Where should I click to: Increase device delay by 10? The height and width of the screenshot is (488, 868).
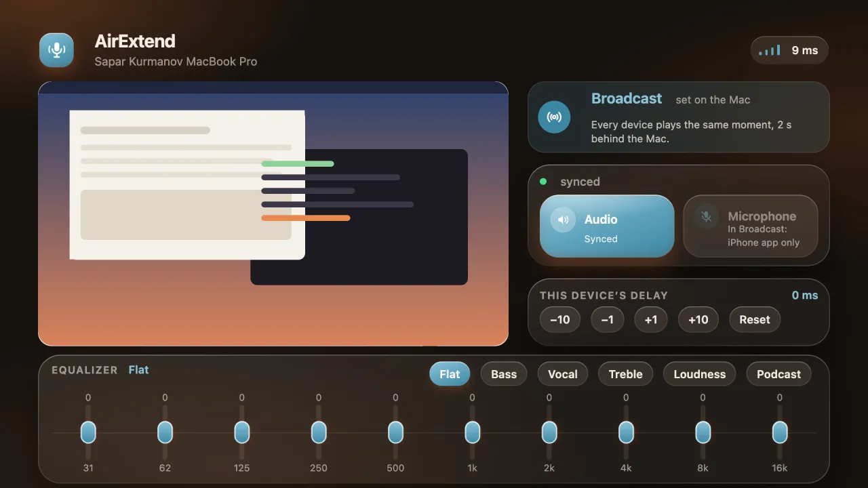click(698, 320)
